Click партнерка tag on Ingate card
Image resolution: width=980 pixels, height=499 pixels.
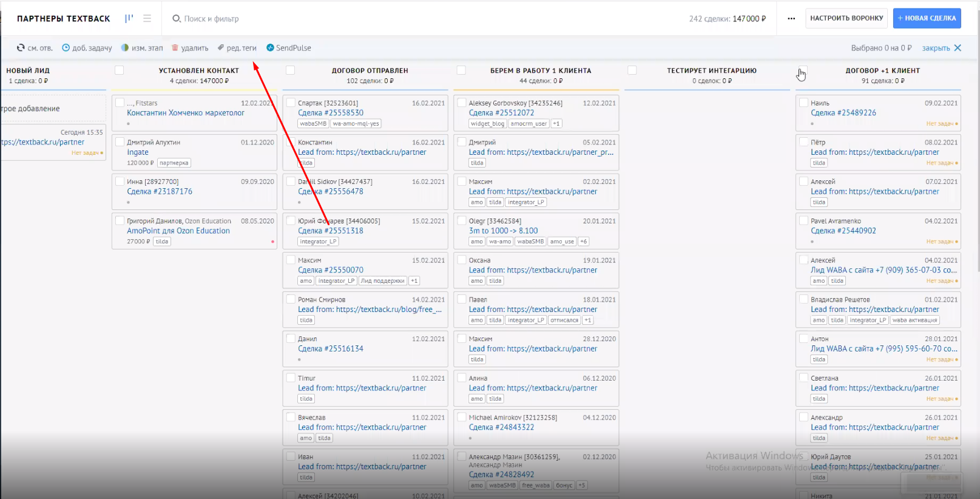174,163
